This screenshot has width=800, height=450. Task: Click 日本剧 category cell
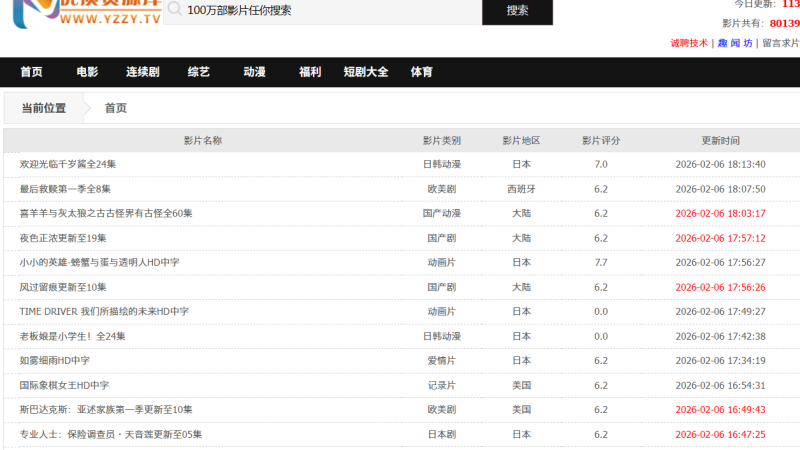click(x=442, y=434)
